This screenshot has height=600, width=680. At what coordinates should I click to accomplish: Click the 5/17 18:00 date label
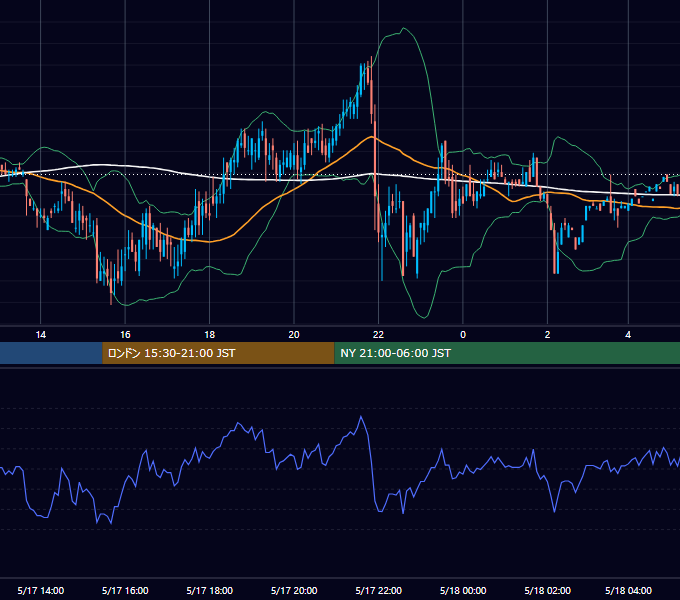click(x=210, y=590)
